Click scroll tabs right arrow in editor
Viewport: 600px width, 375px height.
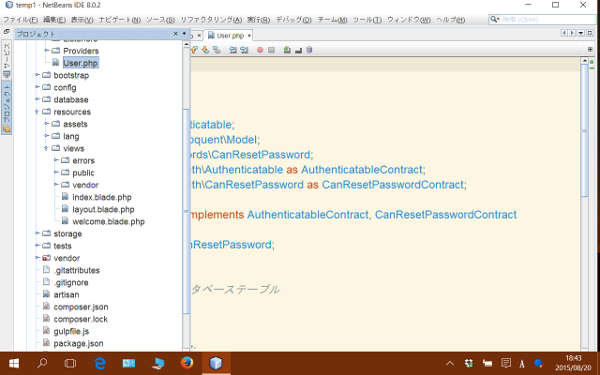pyautogui.click(x=572, y=33)
